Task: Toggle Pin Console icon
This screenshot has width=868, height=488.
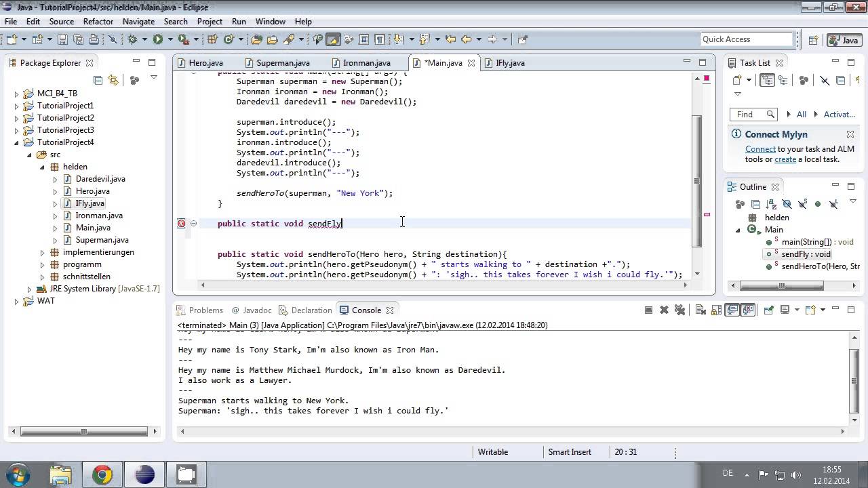Action: coord(768,310)
